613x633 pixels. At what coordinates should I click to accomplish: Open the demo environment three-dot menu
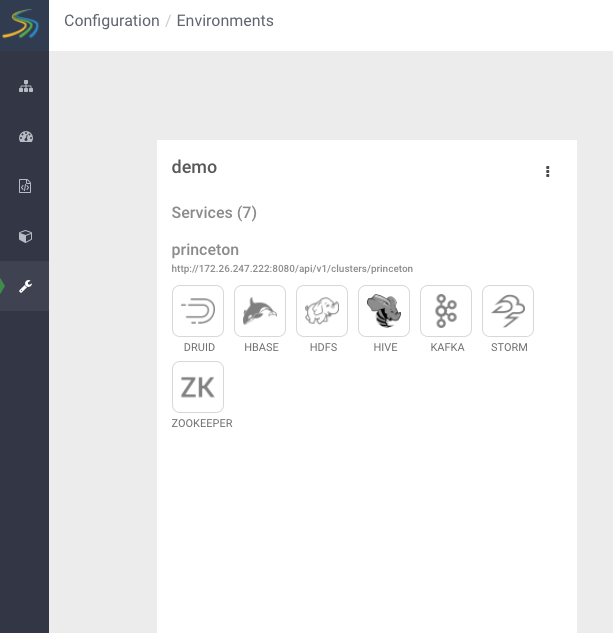pyautogui.click(x=548, y=172)
